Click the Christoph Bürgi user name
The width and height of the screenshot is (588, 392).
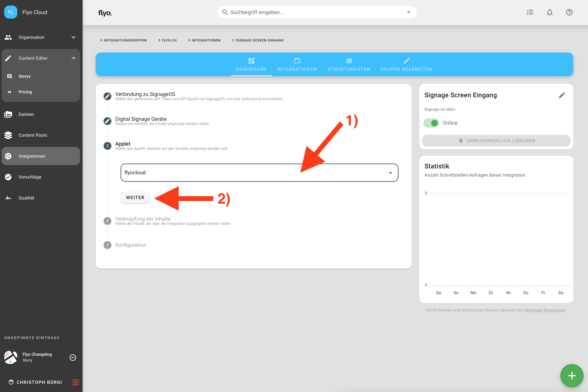39,382
